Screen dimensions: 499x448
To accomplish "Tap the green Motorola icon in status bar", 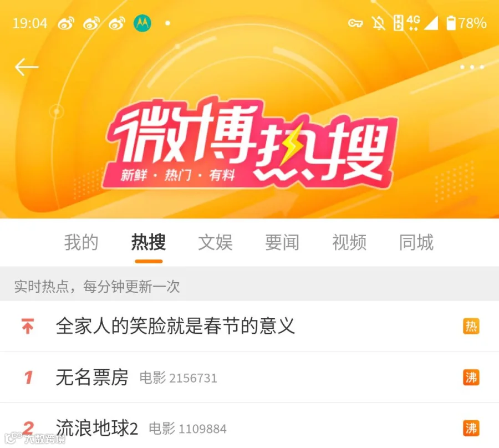I will (142, 23).
